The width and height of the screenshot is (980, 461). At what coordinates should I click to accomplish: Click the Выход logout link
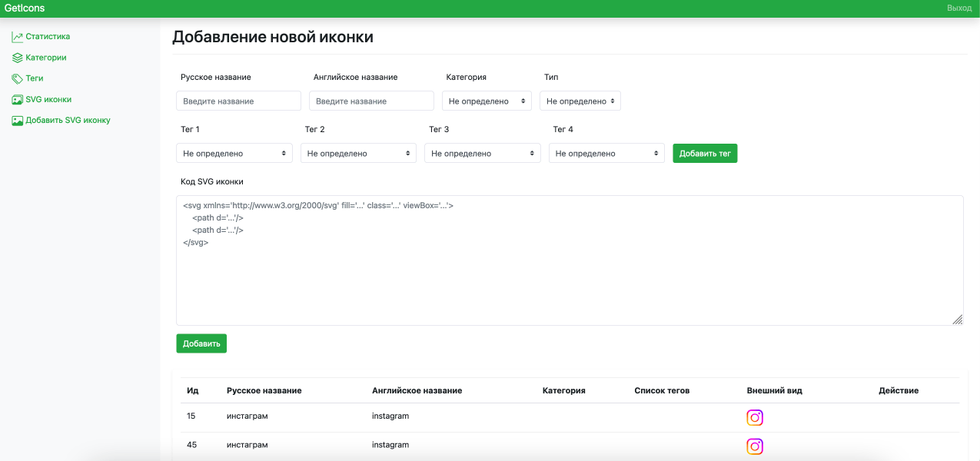958,8
